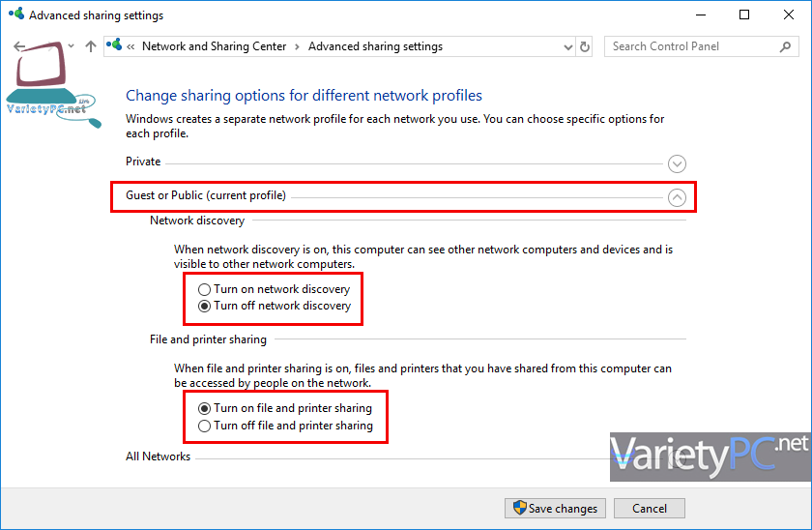Select Turn on file and printer sharing
The image size is (812, 530).
click(285, 408)
